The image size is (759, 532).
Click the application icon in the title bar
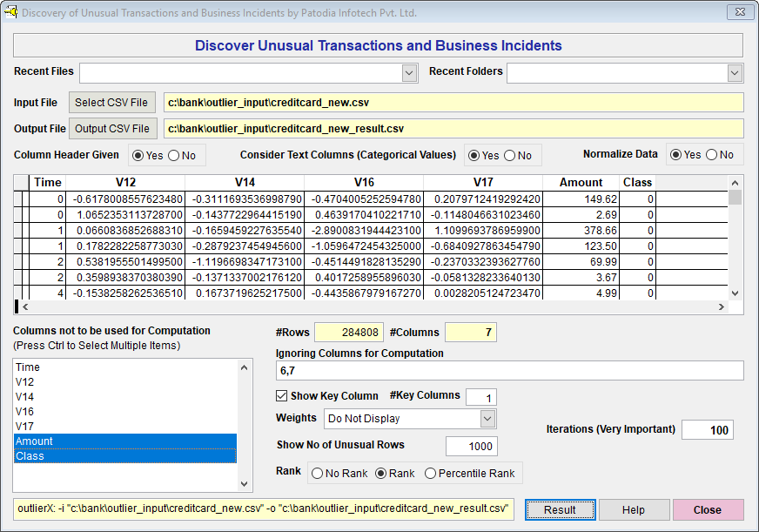click(x=11, y=12)
